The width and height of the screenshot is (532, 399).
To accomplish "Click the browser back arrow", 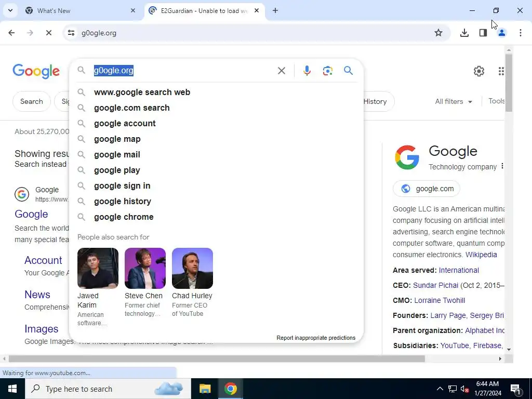I will coord(11,33).
